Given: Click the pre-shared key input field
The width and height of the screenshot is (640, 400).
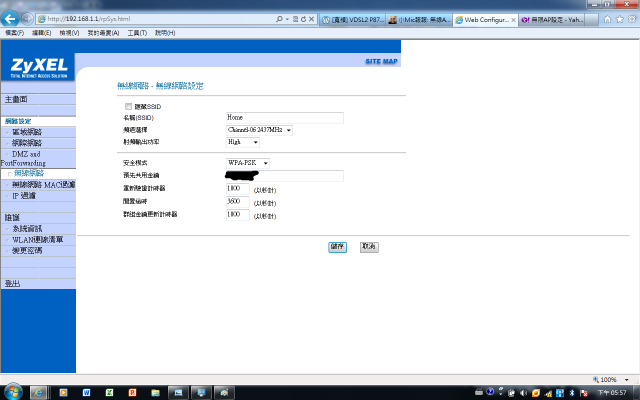Looking at the screenshot, I should [285, 176].
